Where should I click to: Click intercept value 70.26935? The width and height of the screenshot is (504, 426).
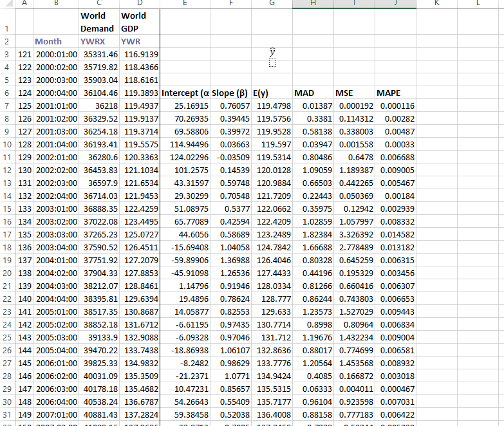(x=185, y=118)
